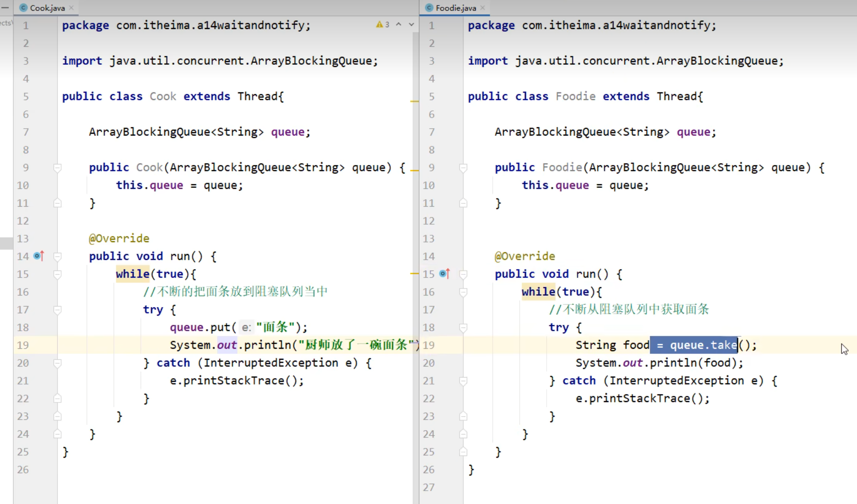857x504 pixels.
Task: Open the warnings indicator showing 3 problems
Action: tap(383, 25)
